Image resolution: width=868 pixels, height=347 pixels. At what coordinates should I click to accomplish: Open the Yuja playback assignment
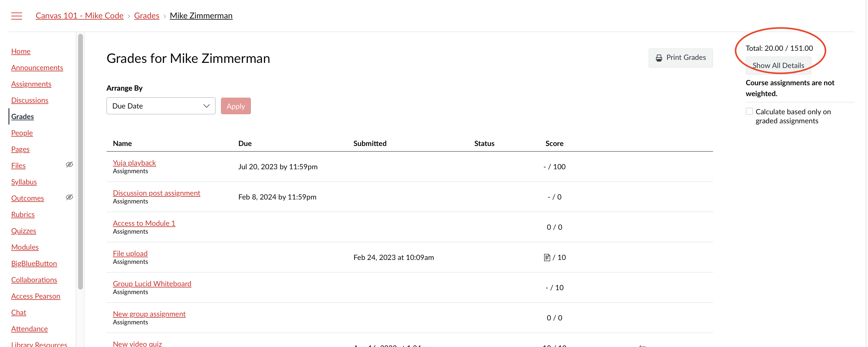coord(134,163)
